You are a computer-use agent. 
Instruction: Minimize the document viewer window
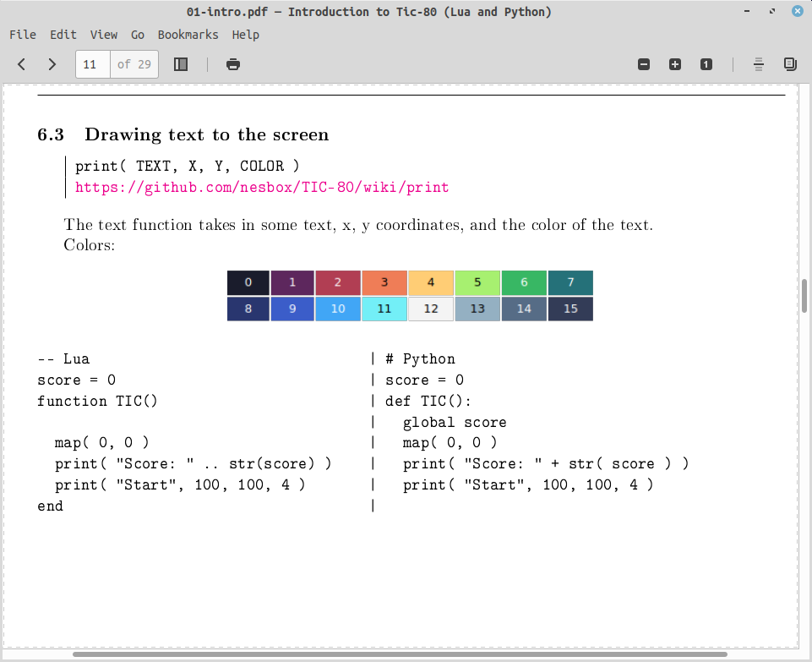tap(747, 11)
